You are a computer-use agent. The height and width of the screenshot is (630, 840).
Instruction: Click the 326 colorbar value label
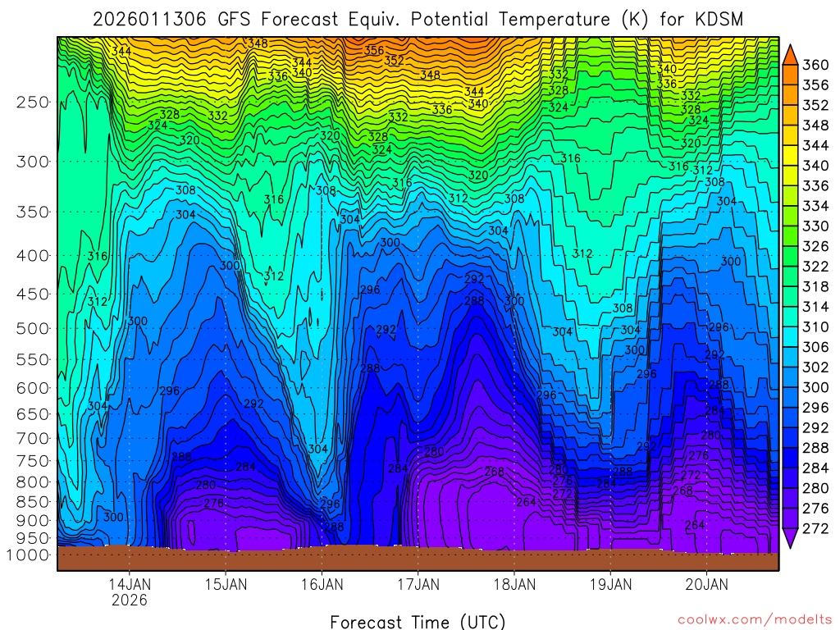815,246
